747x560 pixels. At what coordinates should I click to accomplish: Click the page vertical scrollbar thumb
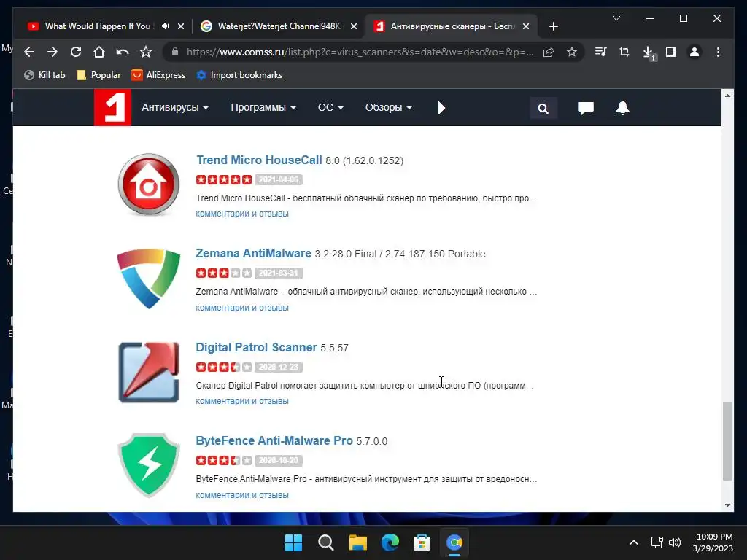coord(727,441)
